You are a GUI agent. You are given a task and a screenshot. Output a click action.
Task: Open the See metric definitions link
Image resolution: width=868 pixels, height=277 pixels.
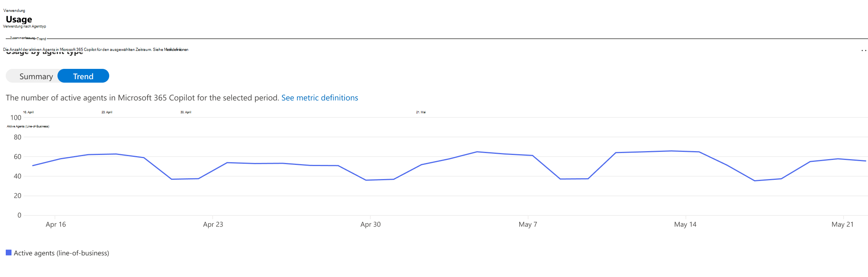point(320,98)
